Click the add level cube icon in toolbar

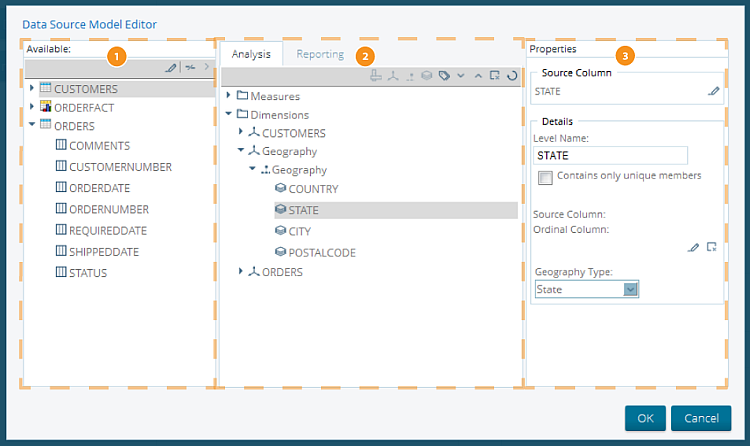[426, 76]
